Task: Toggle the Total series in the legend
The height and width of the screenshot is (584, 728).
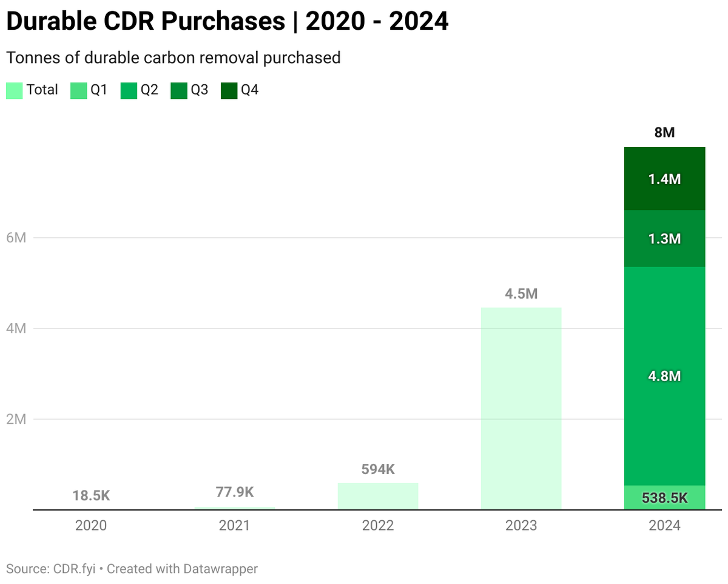Action: [x=13, y=90]
